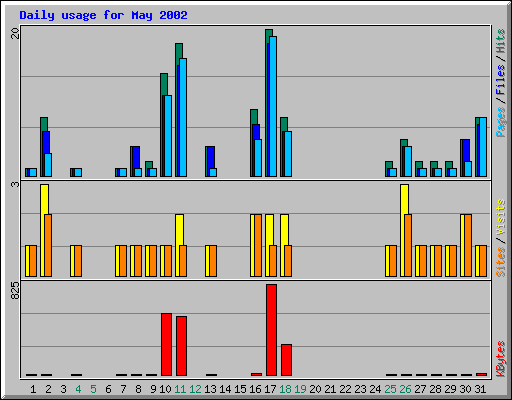Select the day 17 red KBytes bar
Image resolution: width=512 pixels, height=400 pixels.
pyautogui.click(x=271, y=330)
